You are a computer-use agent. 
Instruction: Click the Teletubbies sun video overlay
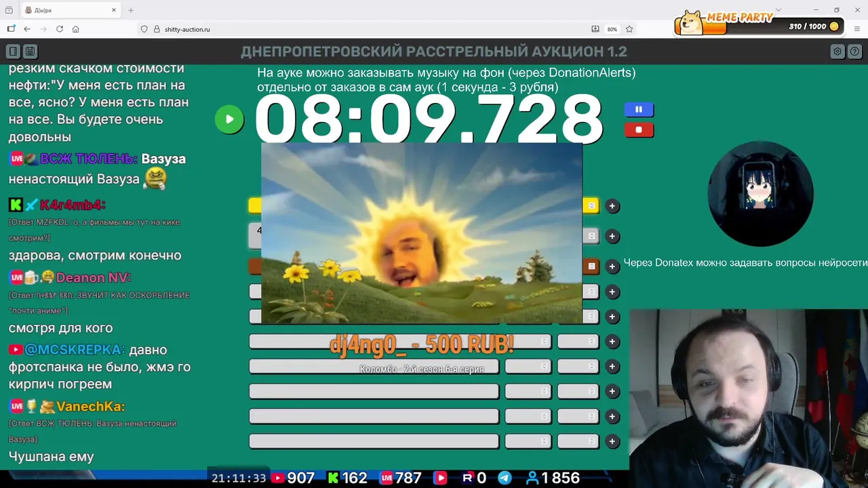coord(422,234)
